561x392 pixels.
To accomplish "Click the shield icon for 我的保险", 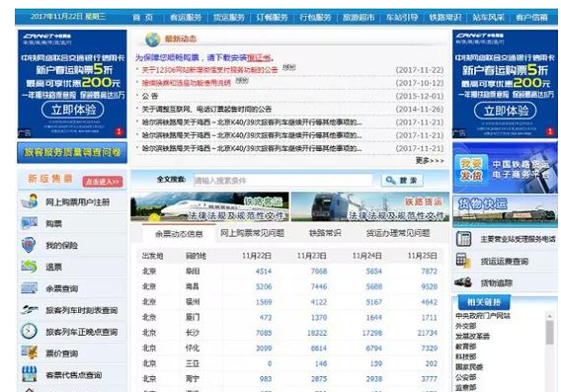I will [29, 245].
